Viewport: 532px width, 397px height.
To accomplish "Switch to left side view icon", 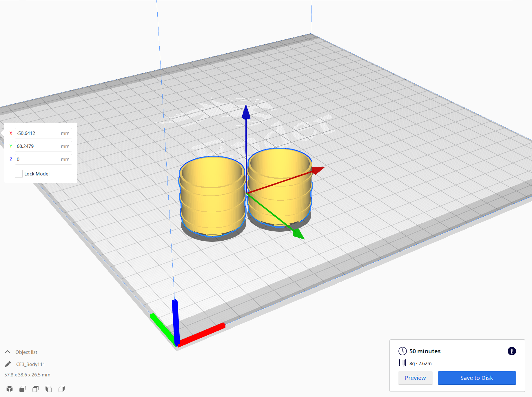I will 49,389.
